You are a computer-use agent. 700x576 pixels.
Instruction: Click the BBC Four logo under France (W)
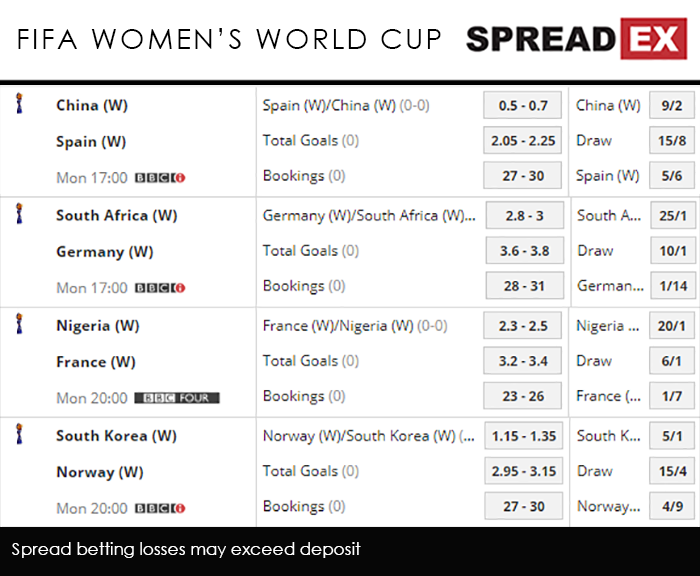176,398
